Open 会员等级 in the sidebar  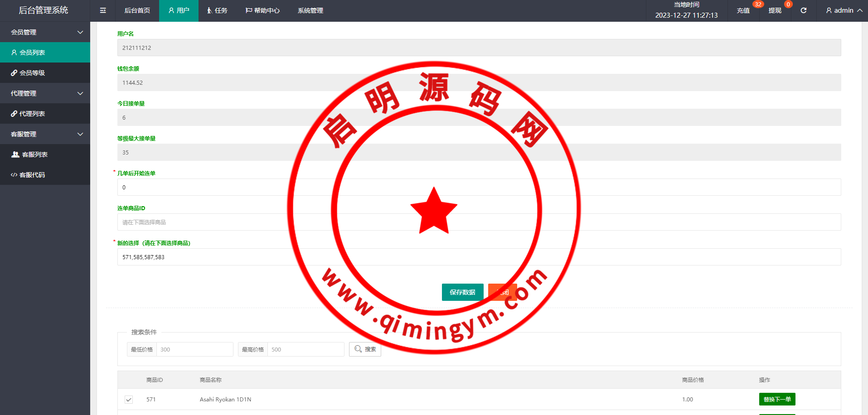[x=32, y=73]
